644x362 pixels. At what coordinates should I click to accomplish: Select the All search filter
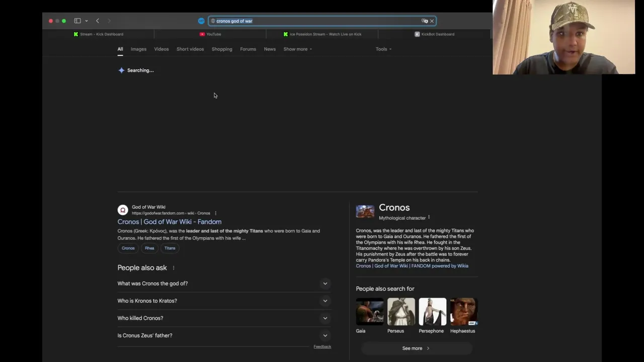[x=120, y=49]
